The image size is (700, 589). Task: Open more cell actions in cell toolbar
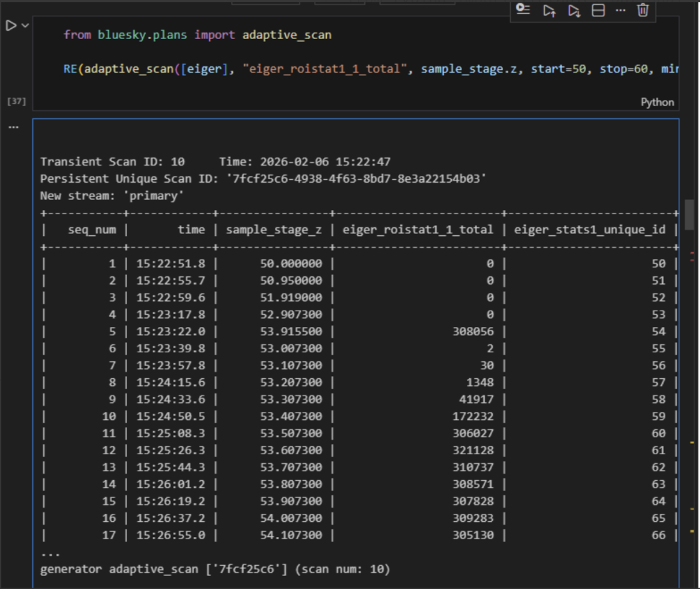pos(620,10)
